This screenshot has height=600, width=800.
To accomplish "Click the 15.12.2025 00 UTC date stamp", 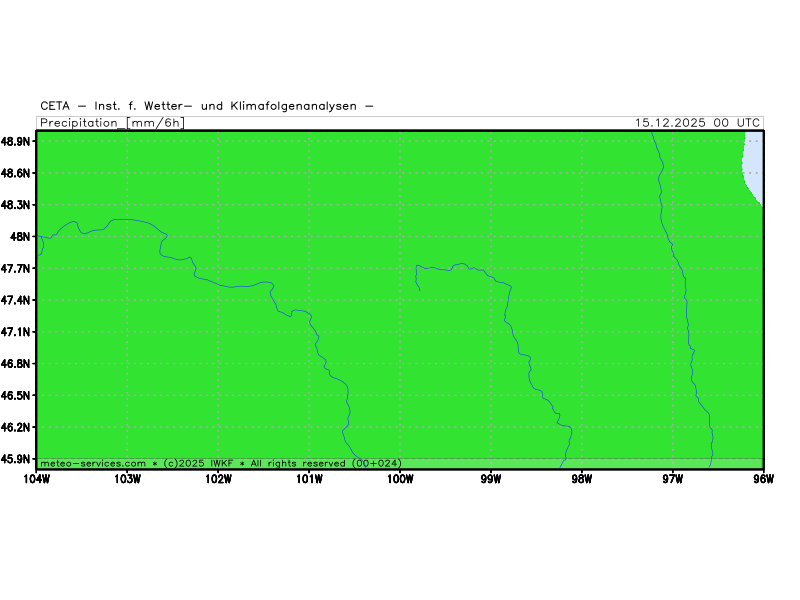I will pyautogui.click(x=697, y=123).
